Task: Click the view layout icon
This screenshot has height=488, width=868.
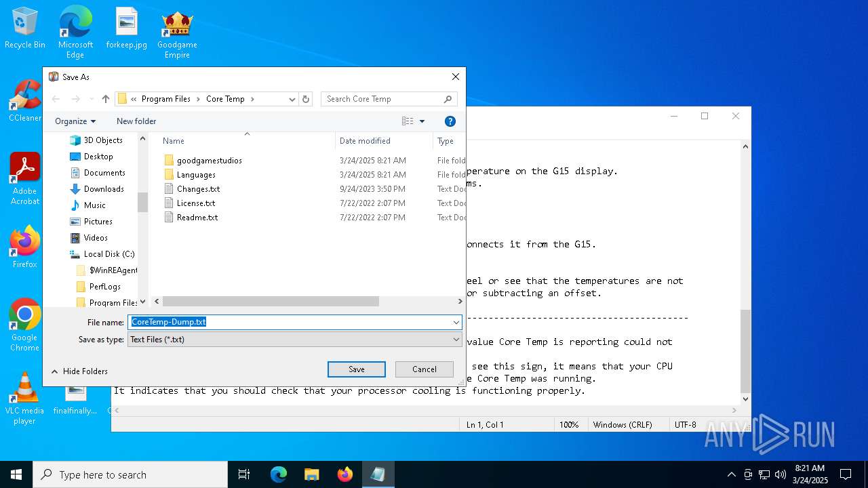Action: [408, 121]
